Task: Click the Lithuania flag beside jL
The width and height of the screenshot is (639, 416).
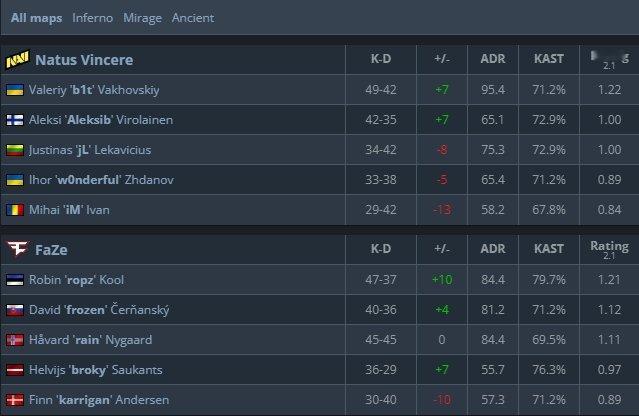Action: coord(15,150)
